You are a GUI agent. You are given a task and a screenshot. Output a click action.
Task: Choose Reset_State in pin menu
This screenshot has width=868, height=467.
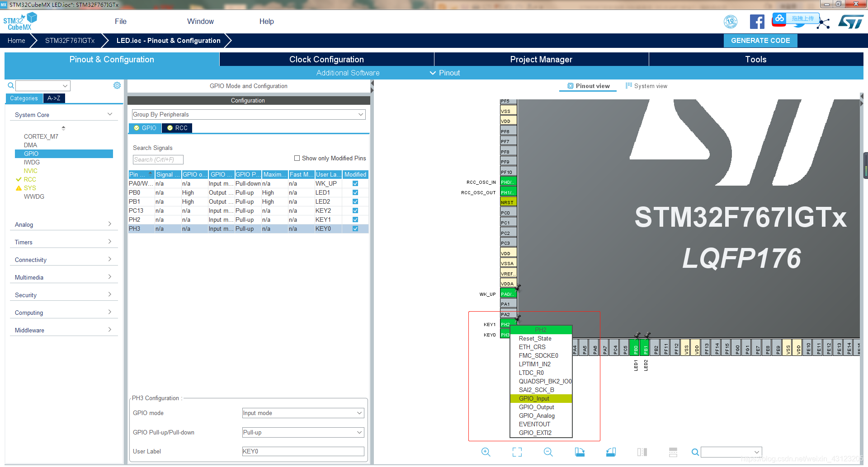pyautogui.click(x=541, y=338)
